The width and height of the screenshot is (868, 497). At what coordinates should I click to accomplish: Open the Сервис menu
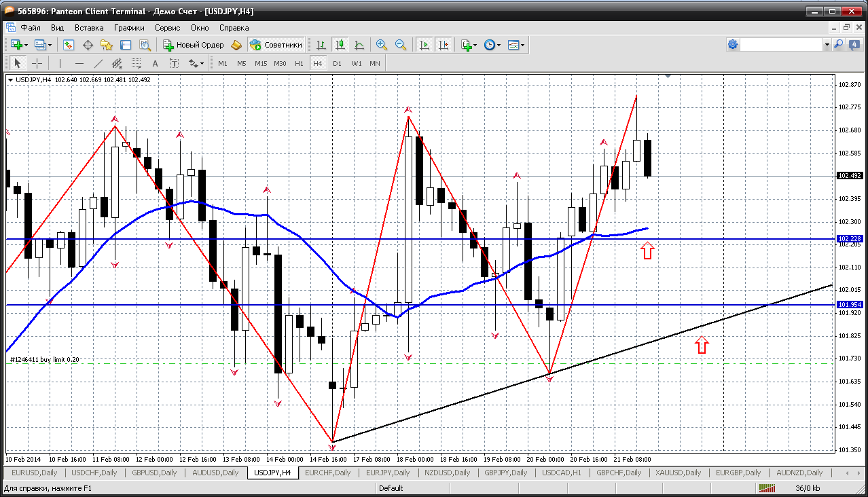[167, 28]
